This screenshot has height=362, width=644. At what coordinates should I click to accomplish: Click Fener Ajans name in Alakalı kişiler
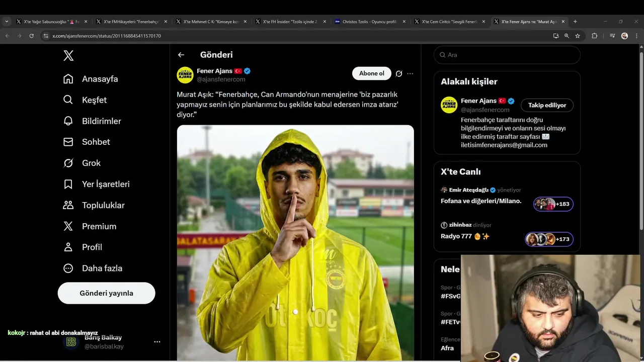pyautogui.click(x=478, y=101)
